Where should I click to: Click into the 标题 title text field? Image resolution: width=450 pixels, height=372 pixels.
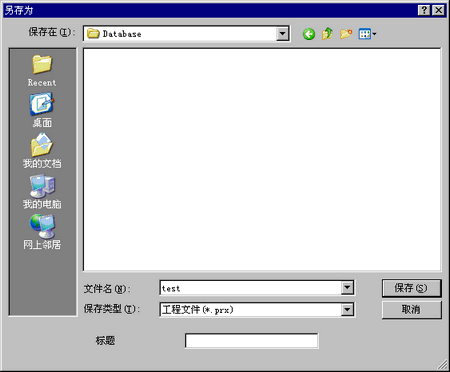(252, 341)
